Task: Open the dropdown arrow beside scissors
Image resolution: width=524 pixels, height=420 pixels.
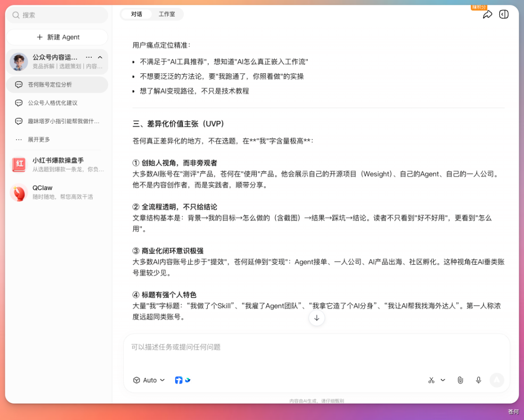Action: click(443, 380)
